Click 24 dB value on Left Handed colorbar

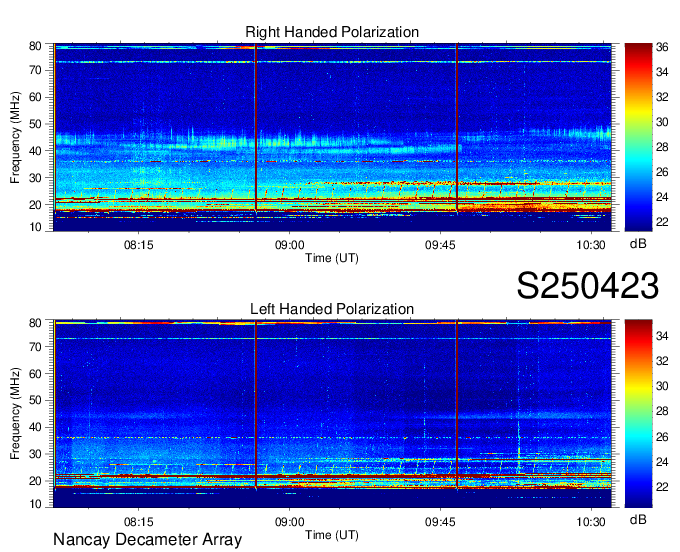(662, 462)
